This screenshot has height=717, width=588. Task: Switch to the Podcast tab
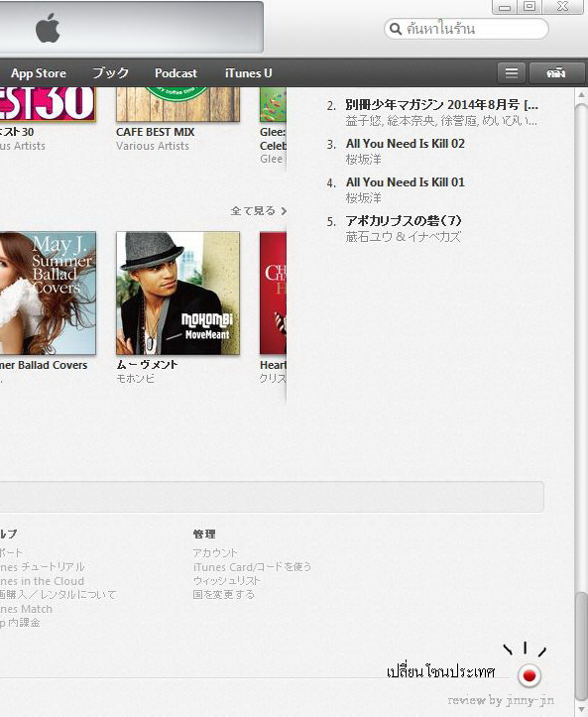[176, 73]
